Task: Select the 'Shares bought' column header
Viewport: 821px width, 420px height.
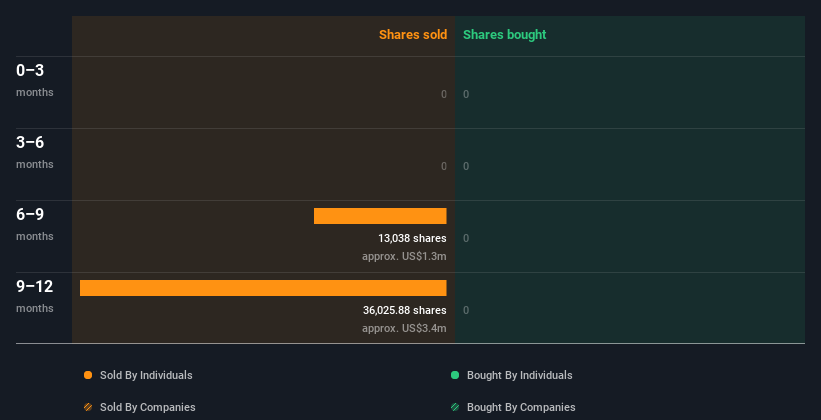Action: (504, 35)
